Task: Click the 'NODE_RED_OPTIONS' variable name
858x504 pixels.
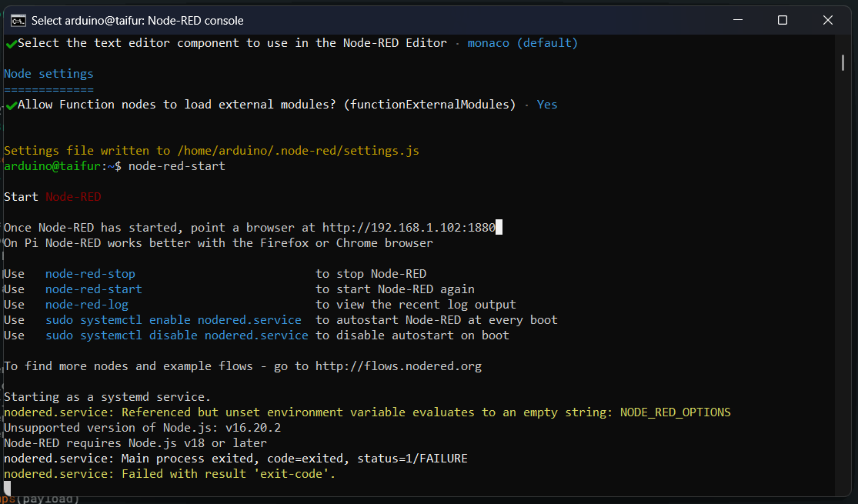Action: point(675,412)
